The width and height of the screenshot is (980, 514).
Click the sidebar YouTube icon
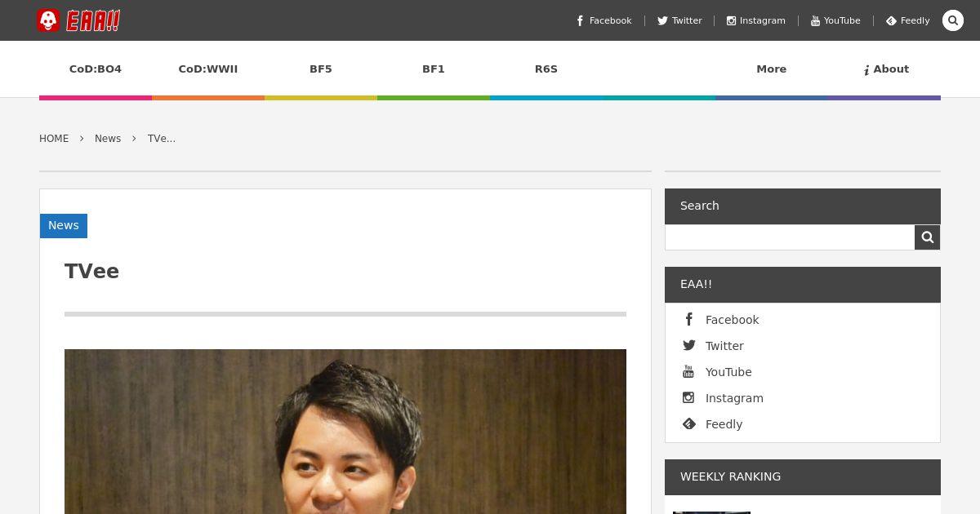pos(688,372)
